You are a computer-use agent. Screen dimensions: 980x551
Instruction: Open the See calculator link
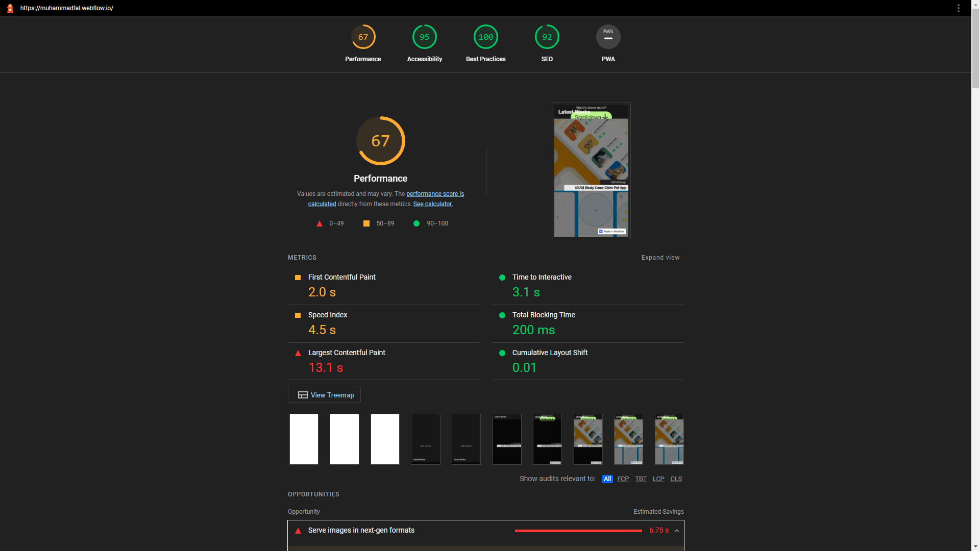pos(433,204)
